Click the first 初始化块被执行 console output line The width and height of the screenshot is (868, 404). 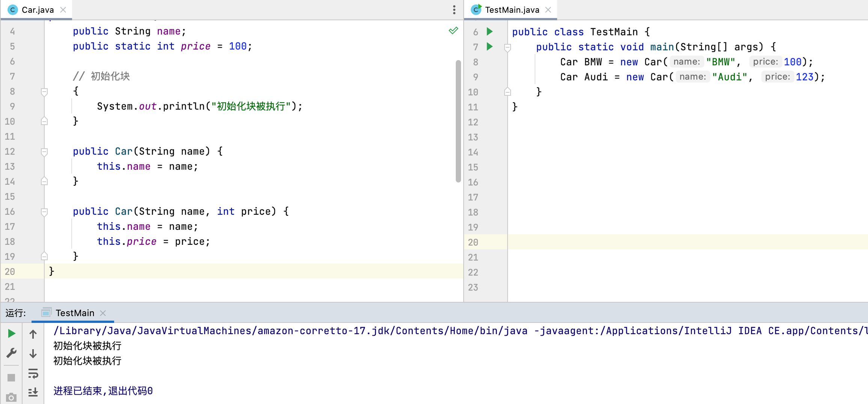[x=87, y=346]
